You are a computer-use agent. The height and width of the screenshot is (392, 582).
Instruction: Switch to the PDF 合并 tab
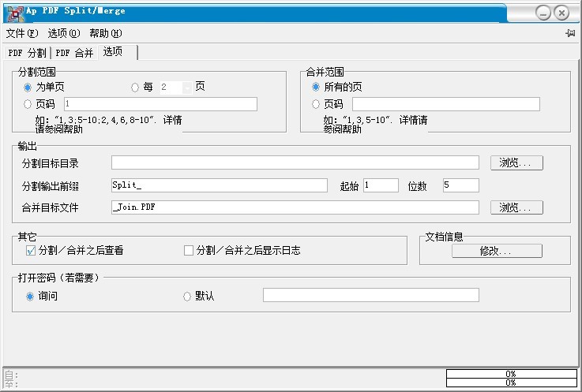point(74,53)
